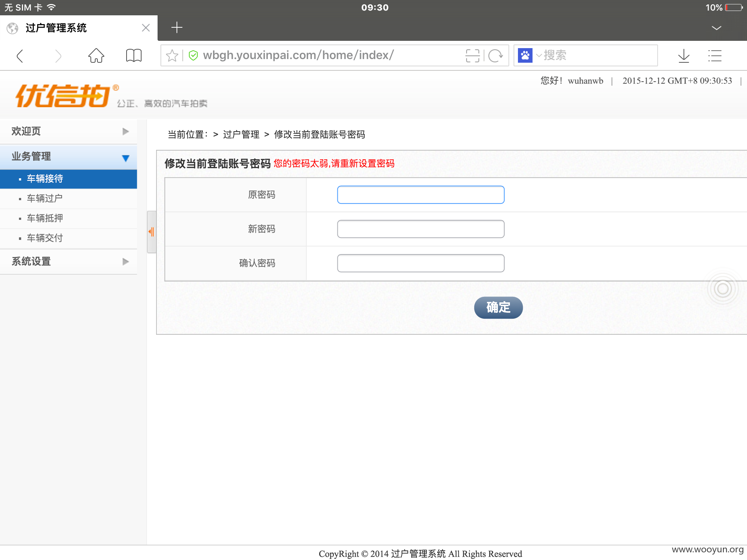Viewport: 747px width, 560px height.
Task: Tap the 过户管理 breadcrumb link
Action: click(241, 135)
